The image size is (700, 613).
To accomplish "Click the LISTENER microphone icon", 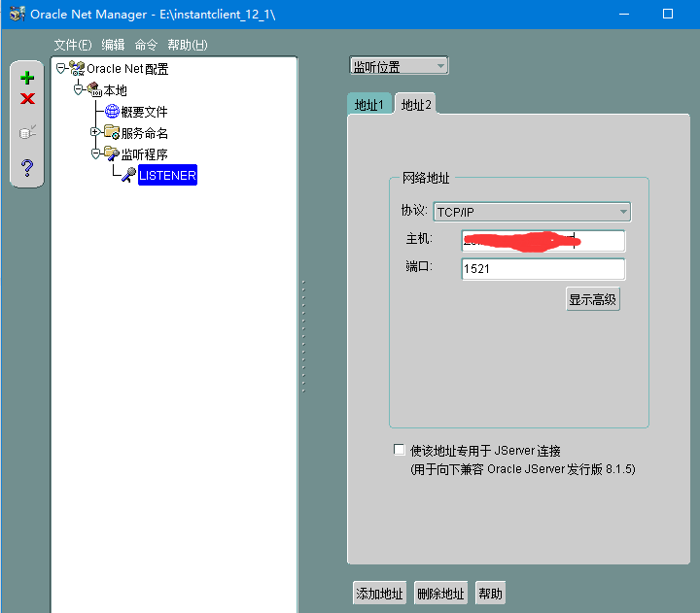I will tap(128, 175).
